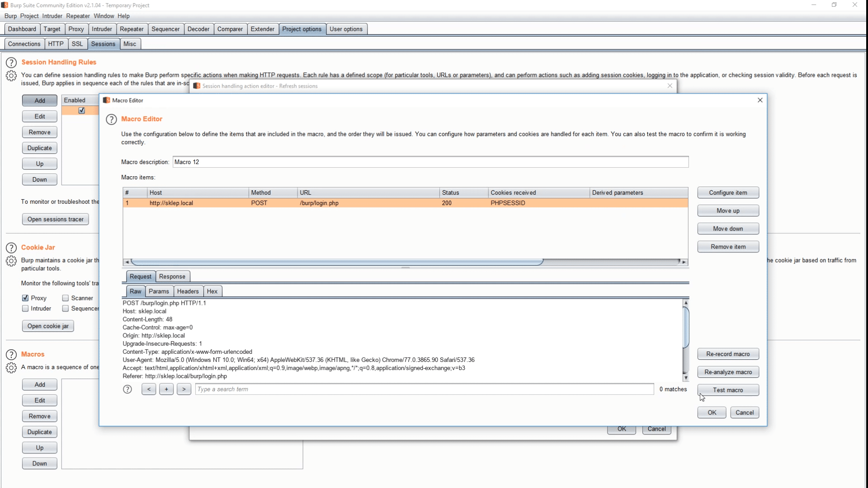This screenshot has height=488, width=868.
Task: Click Burp Suite logo in title bar
Action: pos(5,5)
